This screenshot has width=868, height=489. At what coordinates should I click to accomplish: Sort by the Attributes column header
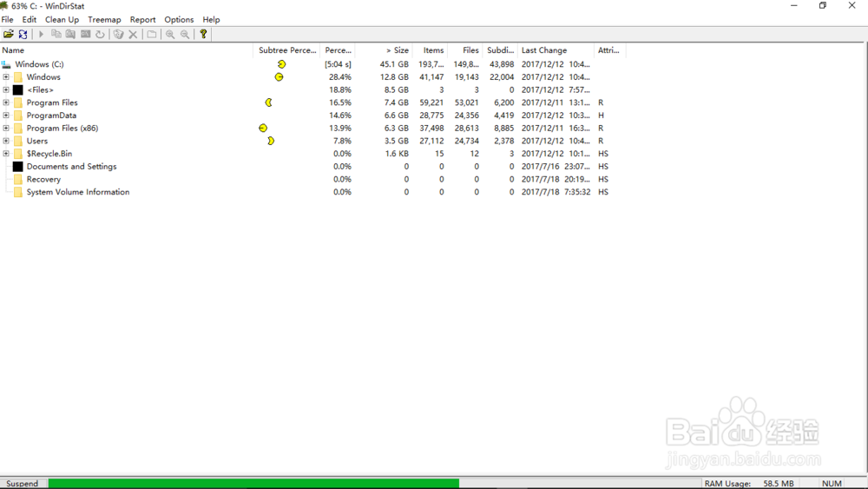609,50
